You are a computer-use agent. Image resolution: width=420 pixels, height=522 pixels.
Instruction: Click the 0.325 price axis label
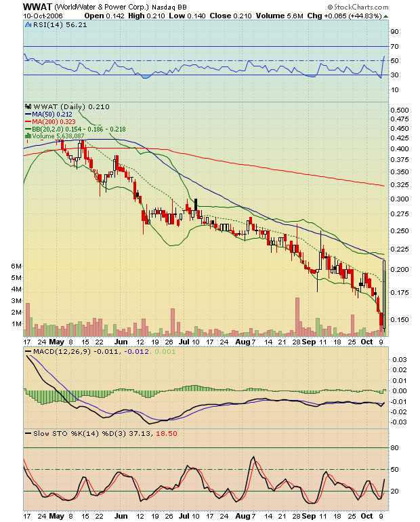click(x=400, y=184)
